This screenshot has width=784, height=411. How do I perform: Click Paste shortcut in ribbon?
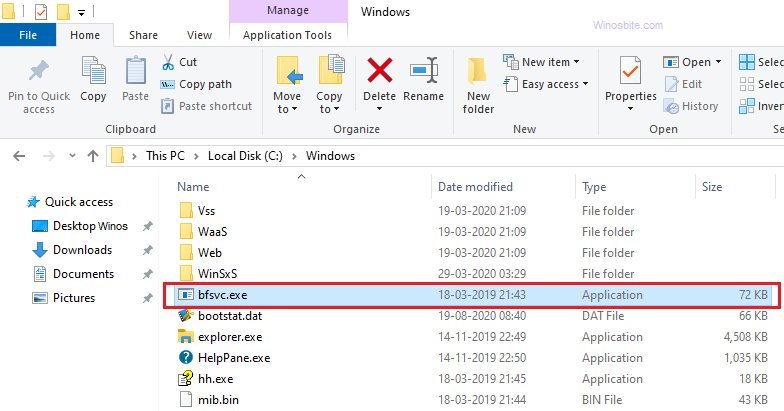pyautogui.click(x=206, y=106)
